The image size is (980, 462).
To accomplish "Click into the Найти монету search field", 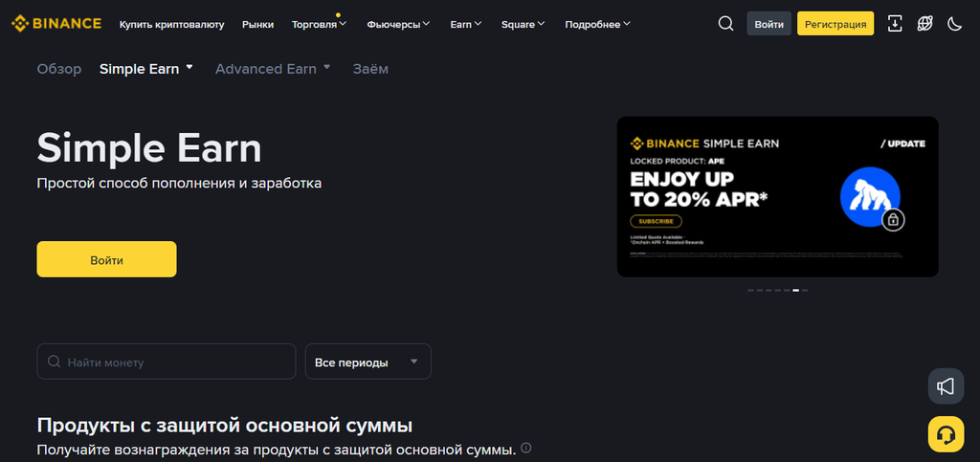I will click(167, 362).
